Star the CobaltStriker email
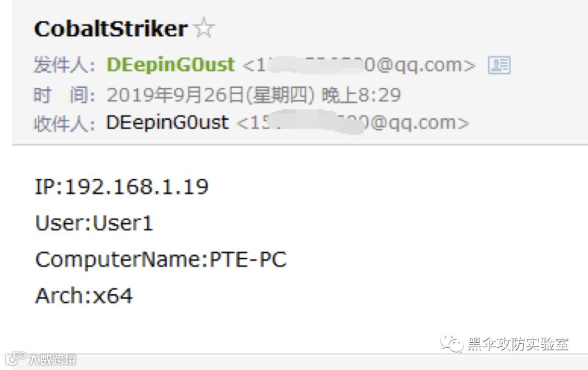The image size is (588, 370). (204, 27)
